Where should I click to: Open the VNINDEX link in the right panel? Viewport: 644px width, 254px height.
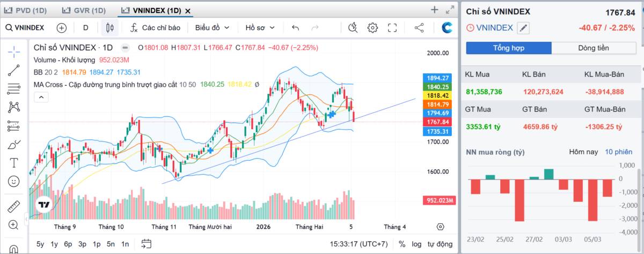point(494,28)
